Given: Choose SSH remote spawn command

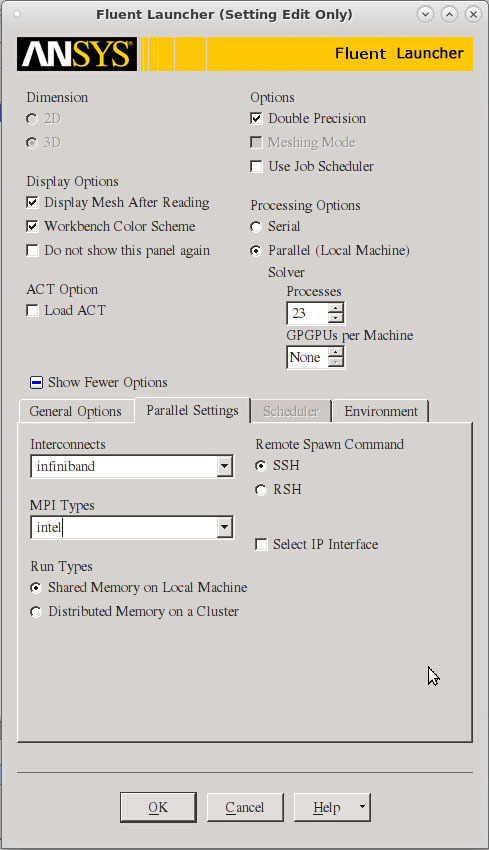Looking at the screenshot, I should click(261, 466).
